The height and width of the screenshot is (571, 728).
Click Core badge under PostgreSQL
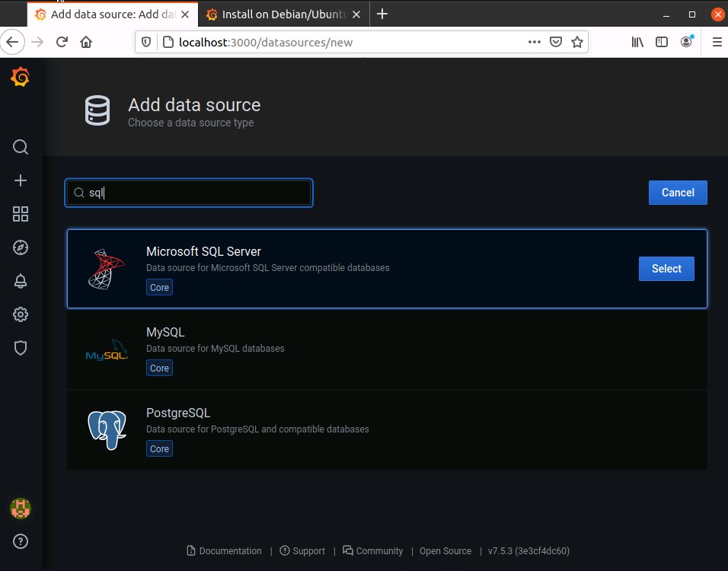[159, 449]
